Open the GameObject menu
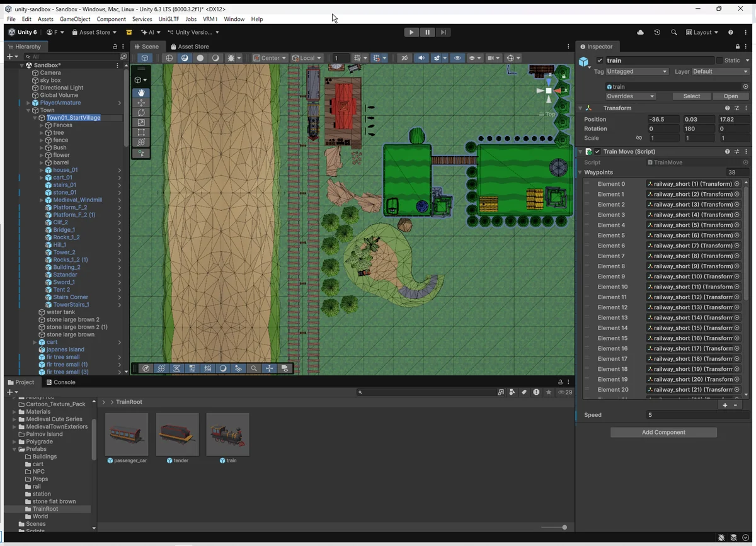 tap(75, 19)
